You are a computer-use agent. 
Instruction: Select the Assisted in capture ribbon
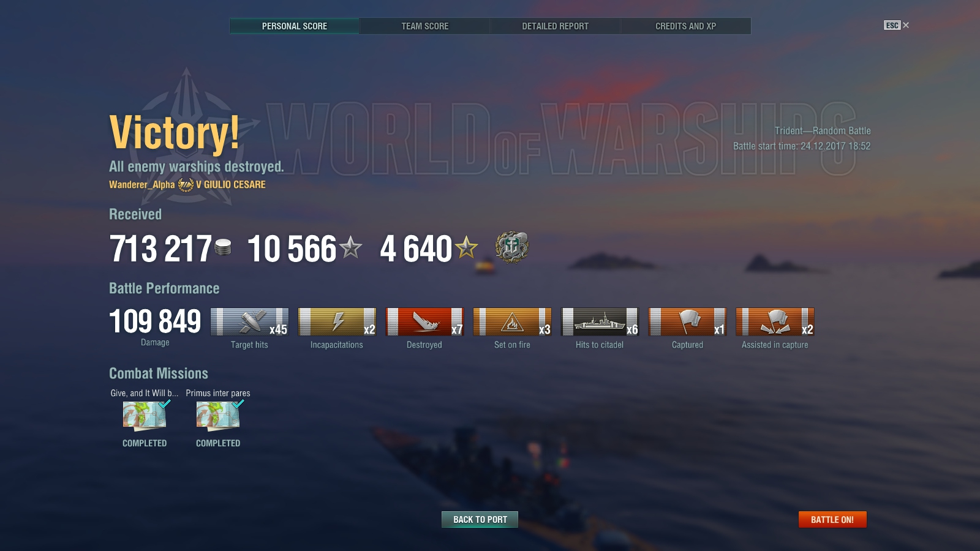[x=775, y=322]
